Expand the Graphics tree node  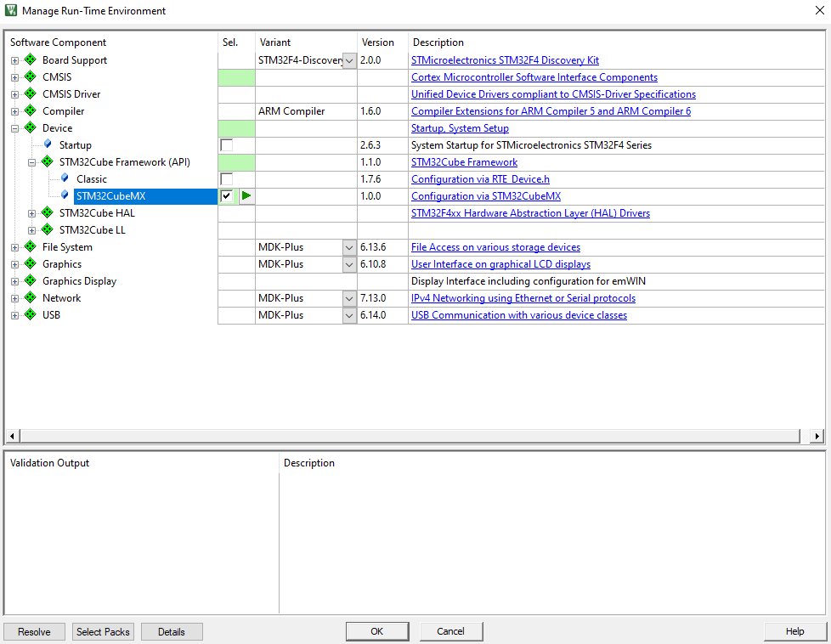(x=14, y=264)
